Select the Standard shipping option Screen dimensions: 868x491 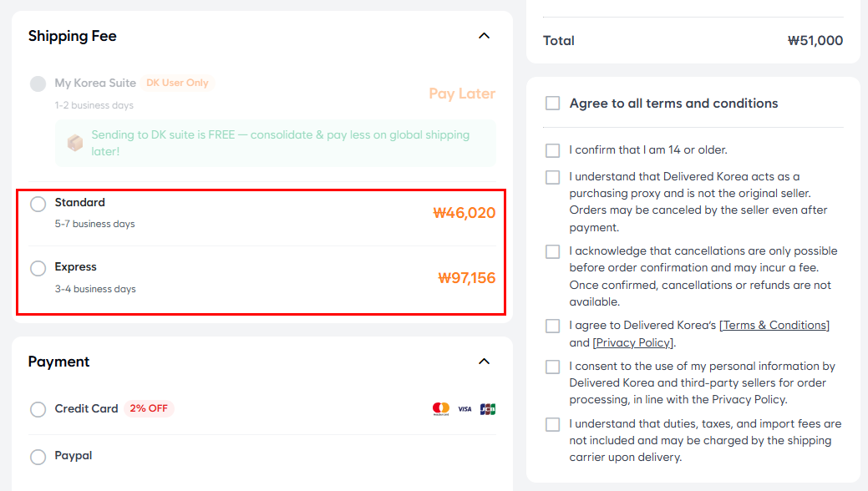click(x=38, y=205)
